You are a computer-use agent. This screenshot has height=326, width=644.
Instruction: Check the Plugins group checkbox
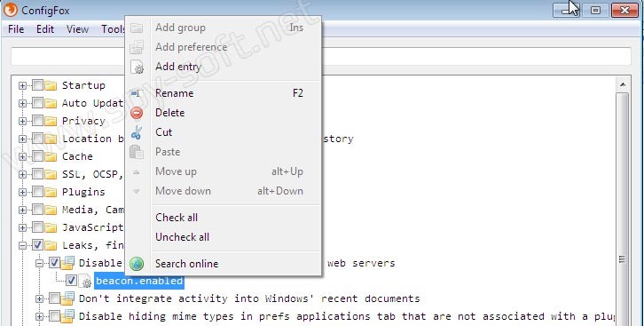click(37, 192)
